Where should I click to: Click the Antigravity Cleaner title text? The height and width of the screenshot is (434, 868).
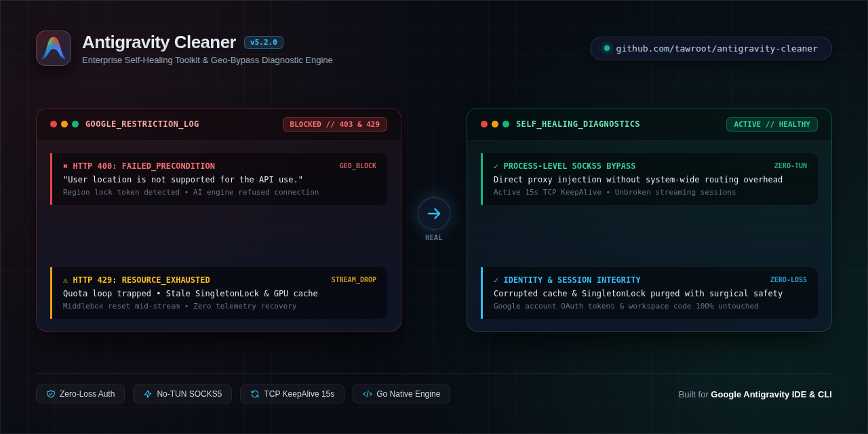pyautogui.click(x=159, y=42)
